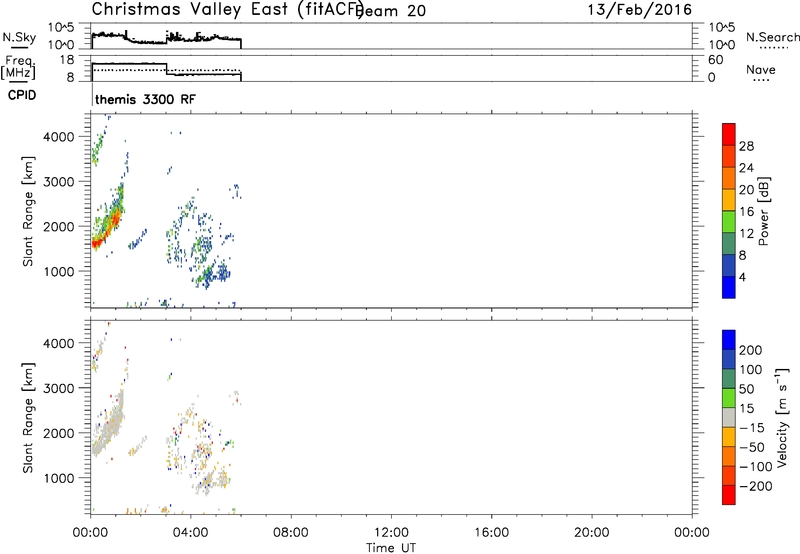The height and width of the screenshot is (554, 800).
Task: Click the N.Search legend label
Action: (772, 37)
